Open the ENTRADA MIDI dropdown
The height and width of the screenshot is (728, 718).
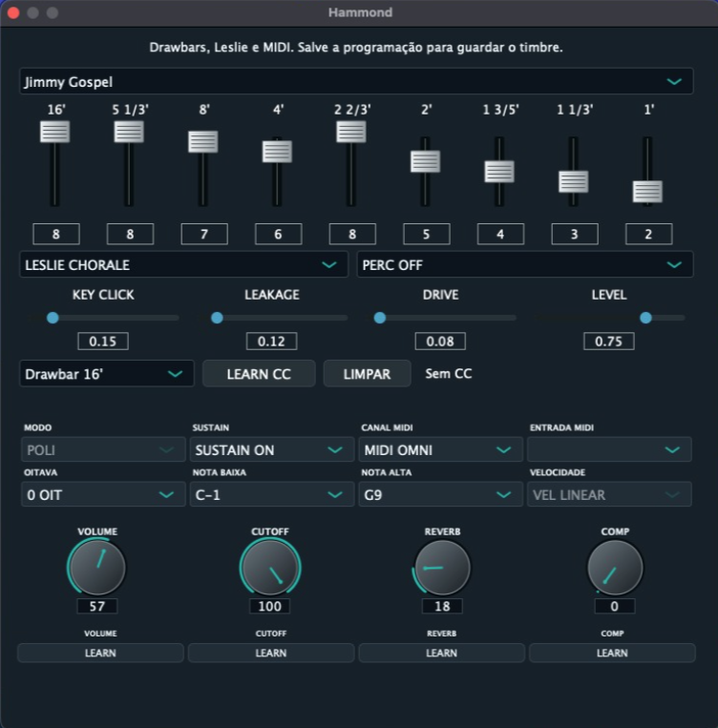click(x=609, y=449)
